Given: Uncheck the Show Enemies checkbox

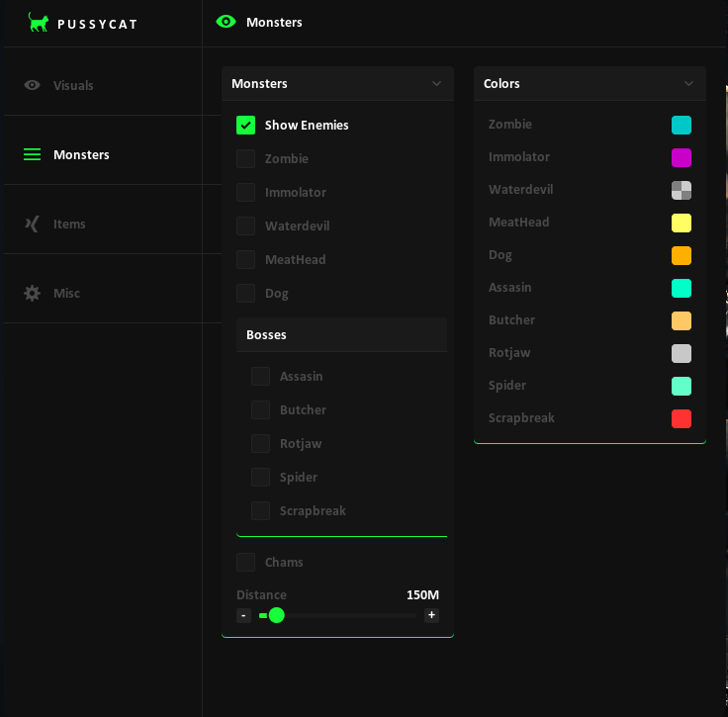Looking at the screenshot, I should (246, 125).
